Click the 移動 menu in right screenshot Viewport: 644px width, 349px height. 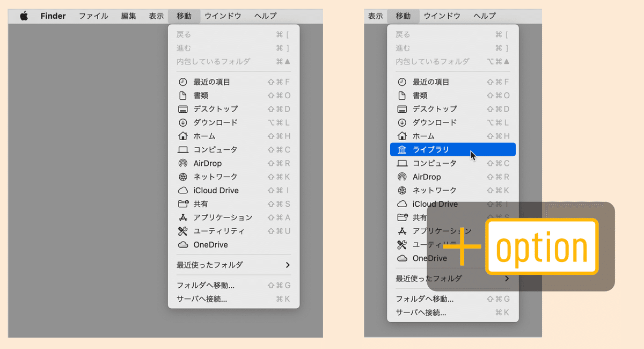pos(403,16)
